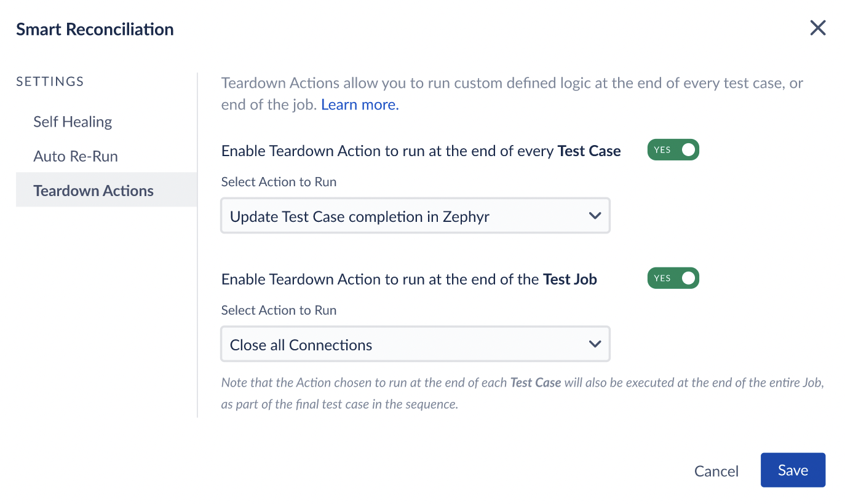Image resolution: width=845 pixels, height=504 pixels.
Task: Turn off Teardown Action for Test Job
Action: pyautogui.click(x=673, y=278)
